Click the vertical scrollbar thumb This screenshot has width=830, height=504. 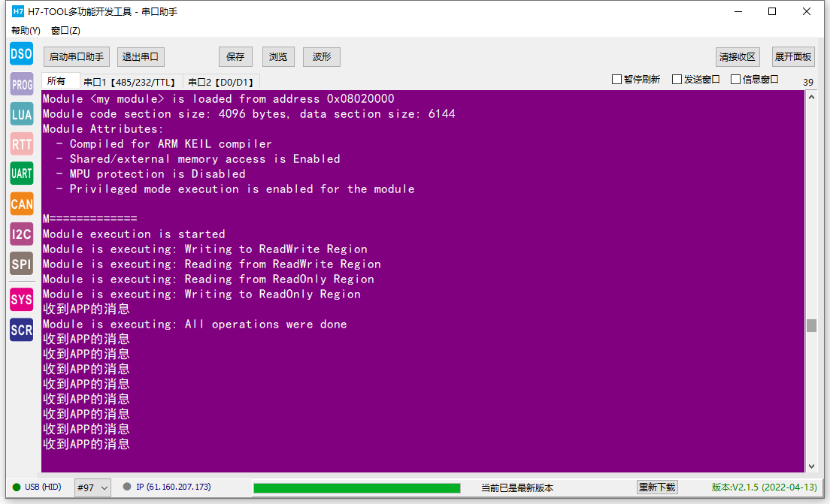pyautogui.click(x=811, y=325)
